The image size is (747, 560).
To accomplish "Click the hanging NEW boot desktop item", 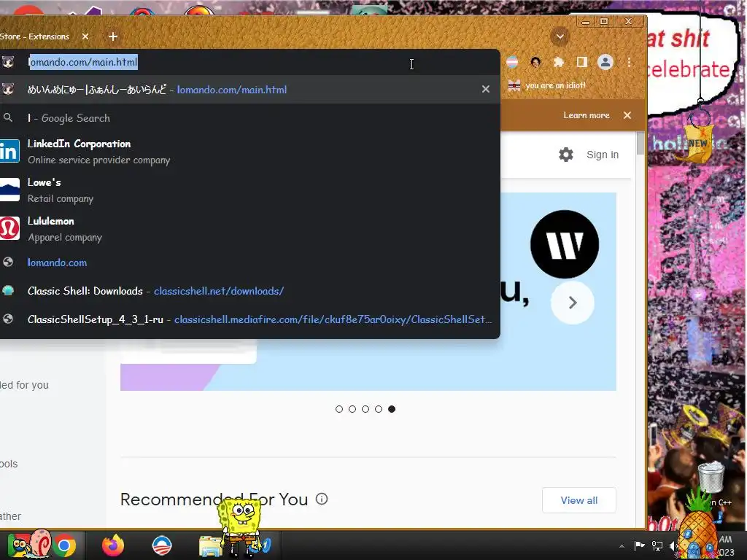I will [698, 142].
